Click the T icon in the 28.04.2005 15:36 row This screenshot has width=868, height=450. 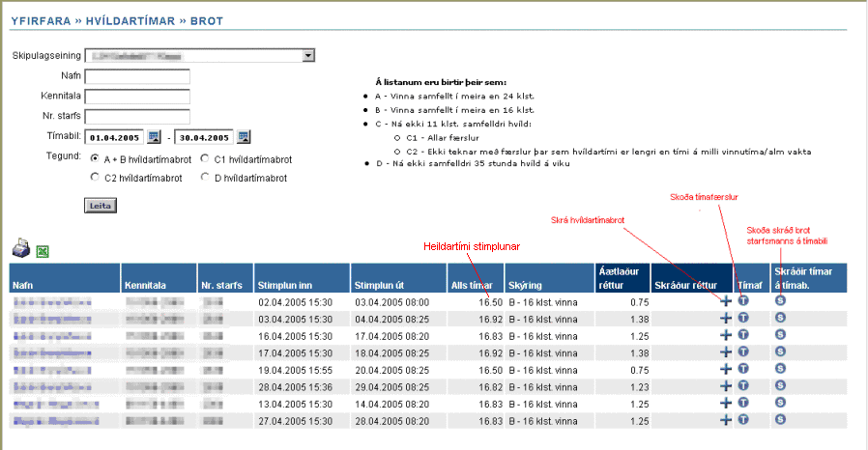click(x=743, y=385)
